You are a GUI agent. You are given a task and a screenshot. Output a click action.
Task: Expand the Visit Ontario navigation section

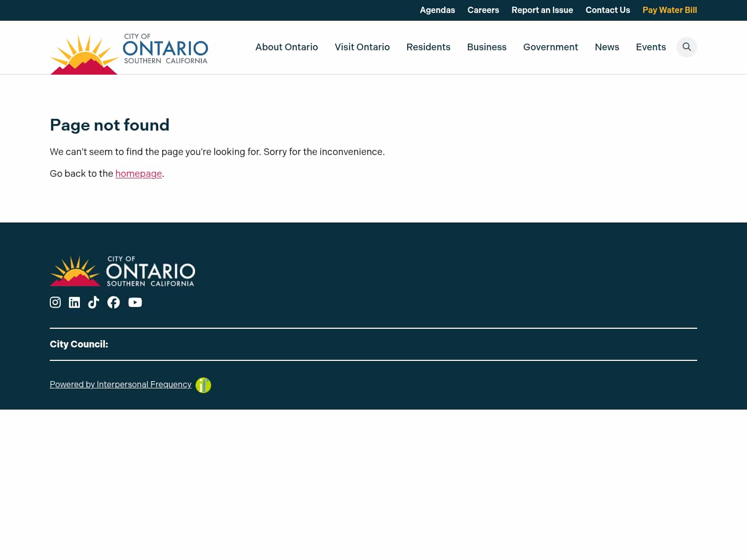(x=362, y=47)
